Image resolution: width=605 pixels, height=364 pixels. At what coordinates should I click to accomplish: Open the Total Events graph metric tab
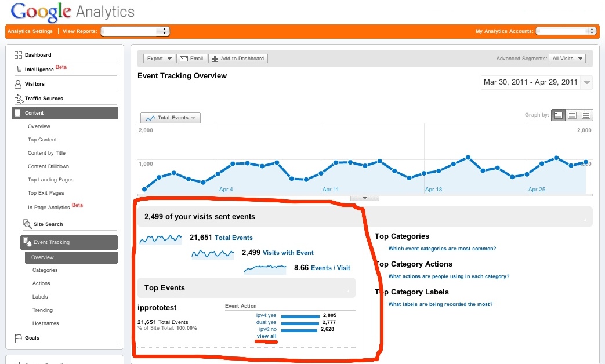tap(171, 118)
